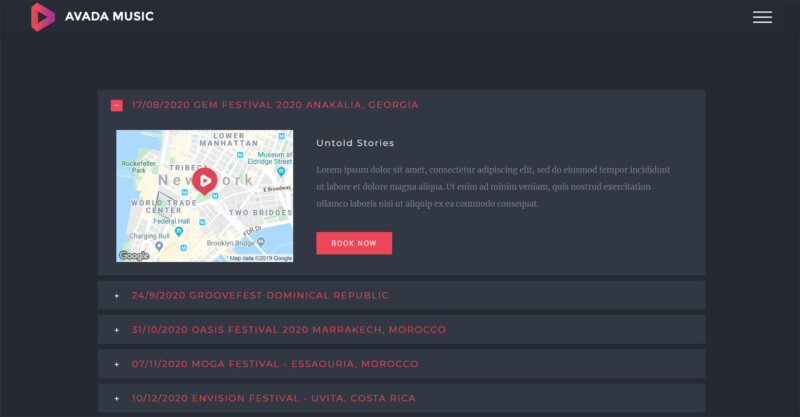
Task: Click the Lorem ipsum description paragraph
Action: click(493, 186)
